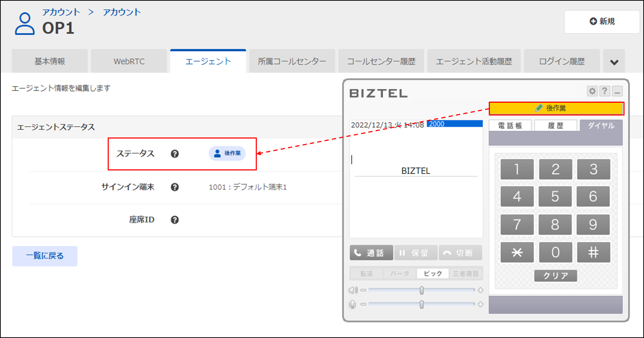Decrease microphone volume with minus icon

(x=363, y=304)
